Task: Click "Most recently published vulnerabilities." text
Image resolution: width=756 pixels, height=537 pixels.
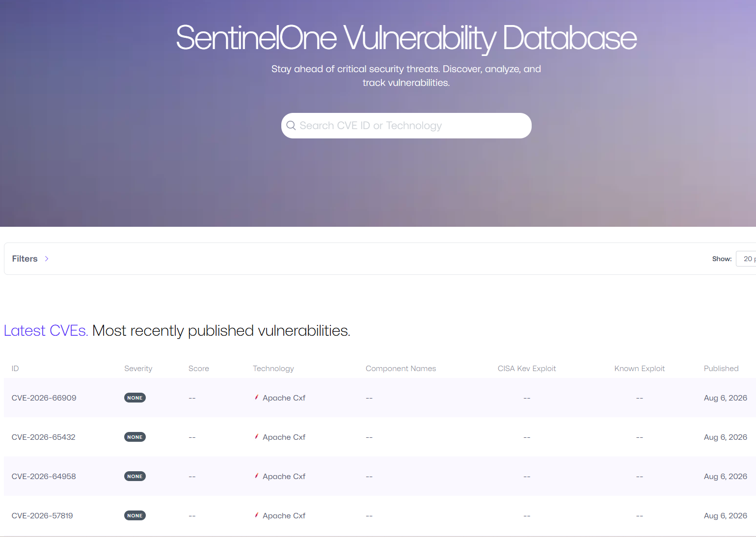Action: click(221, 331)
